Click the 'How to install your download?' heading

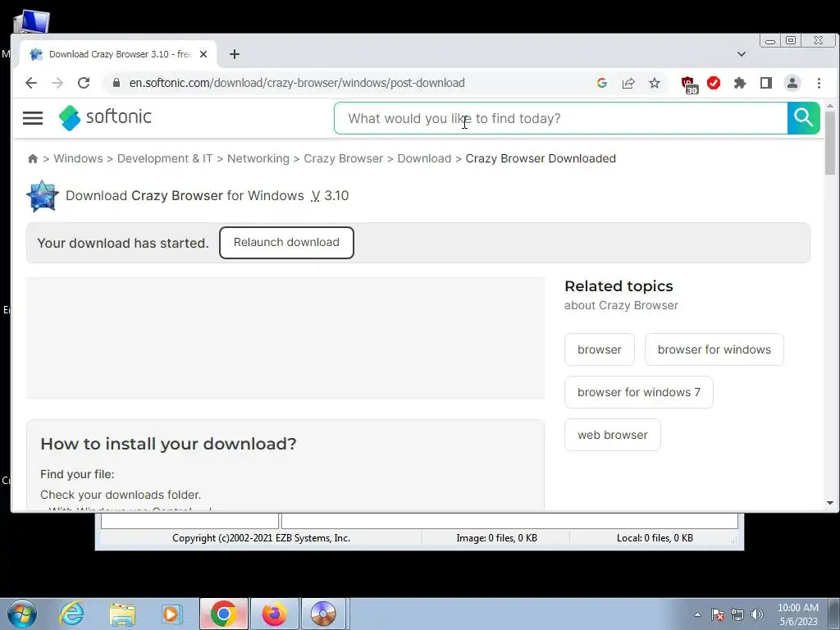(168, 444)
